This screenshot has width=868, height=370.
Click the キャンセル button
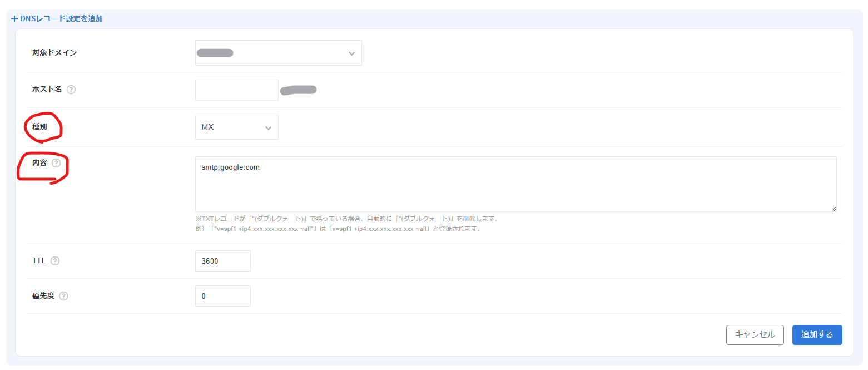click(755, 335)
